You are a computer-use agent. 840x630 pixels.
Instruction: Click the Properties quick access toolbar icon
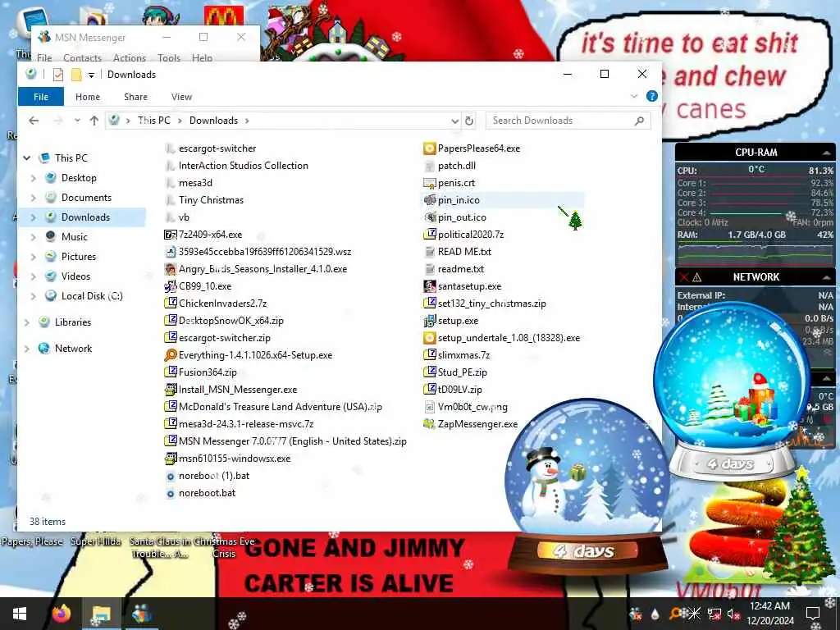click(x=58, y=75)
